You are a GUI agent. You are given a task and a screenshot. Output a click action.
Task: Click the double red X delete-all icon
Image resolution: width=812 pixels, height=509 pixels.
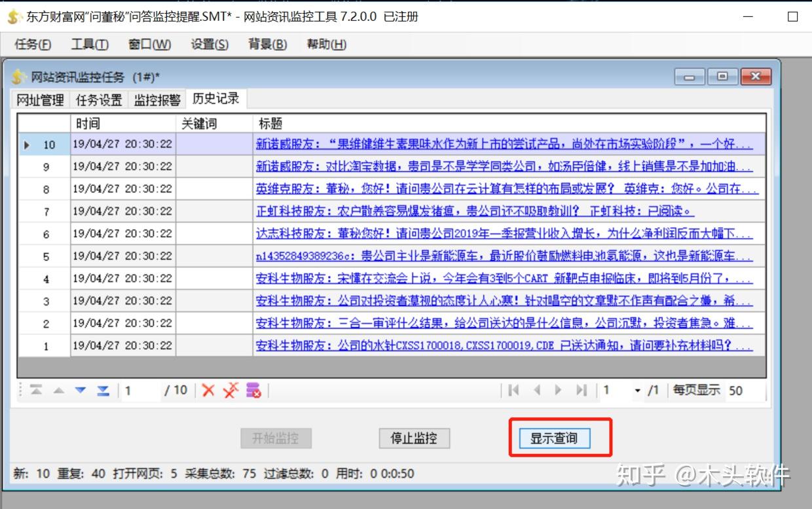231,391
